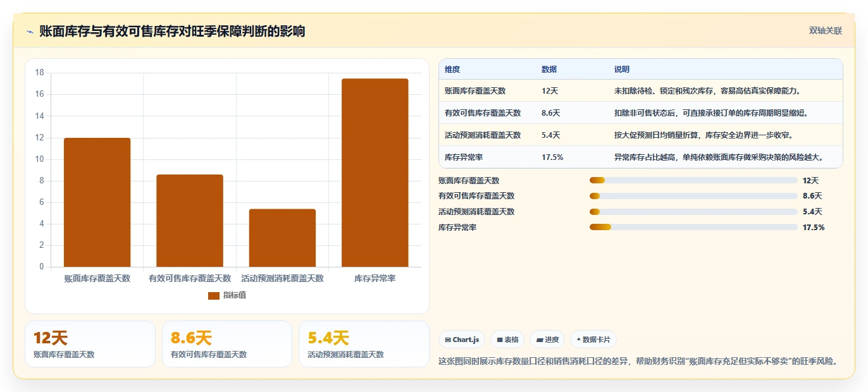Screen dimensions: 868x392
Task: Click the 库存异常率 progress bar
Action: pos(693,227)
